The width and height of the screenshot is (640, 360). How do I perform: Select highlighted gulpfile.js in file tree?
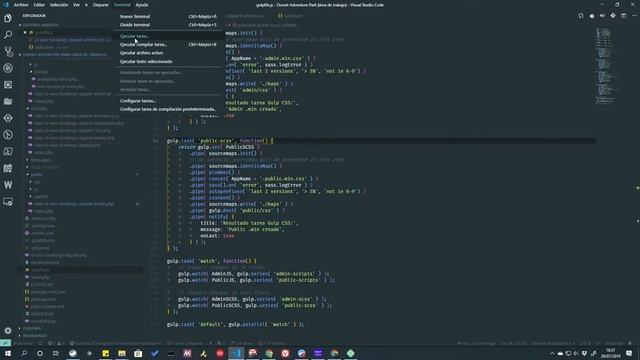[81, 270]
